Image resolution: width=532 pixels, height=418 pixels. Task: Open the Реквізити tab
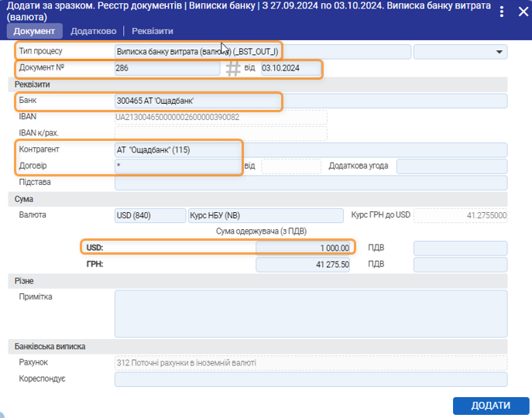tap(153, 31)
